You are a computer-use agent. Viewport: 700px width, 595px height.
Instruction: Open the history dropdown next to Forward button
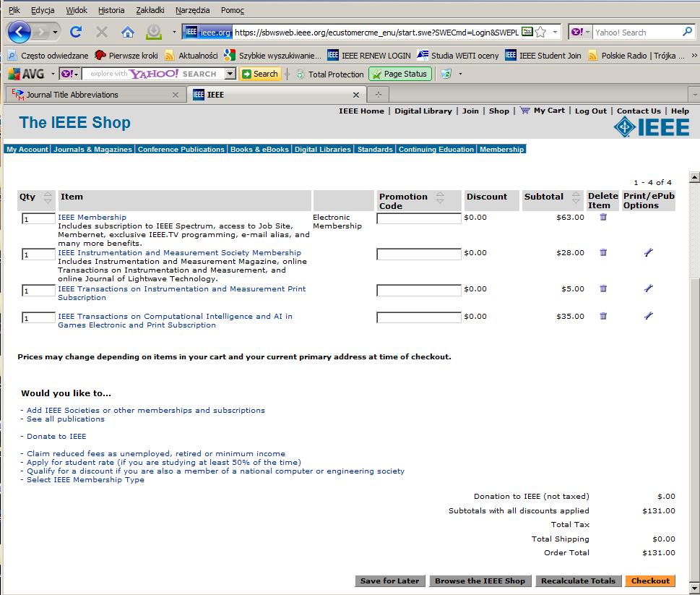(x=55, y=32)
